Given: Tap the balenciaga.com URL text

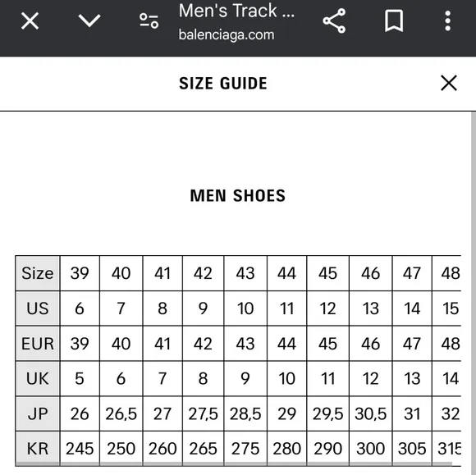Looking at the screenshot, I should pyautogui.click(x=227, y=34).
